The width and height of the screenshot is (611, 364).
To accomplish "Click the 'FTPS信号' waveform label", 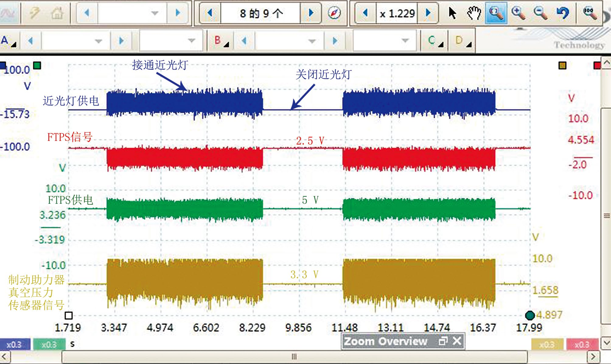I will pos(70,137).
